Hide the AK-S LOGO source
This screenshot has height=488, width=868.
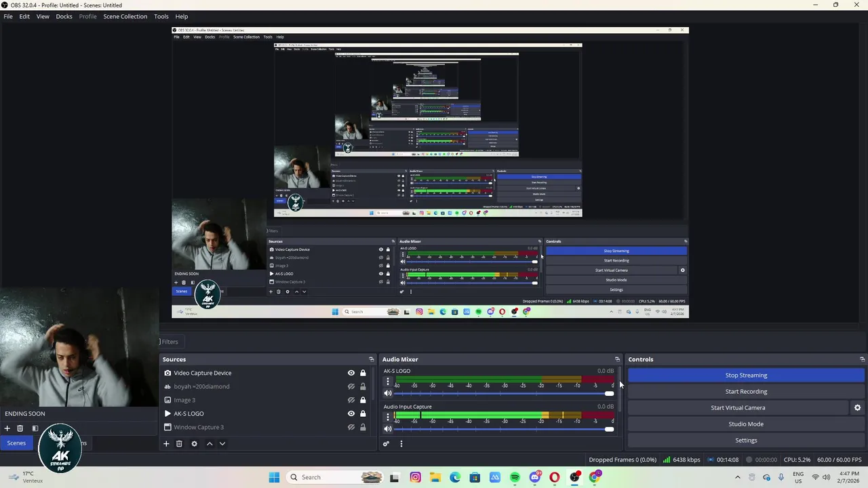coord(351,413)
